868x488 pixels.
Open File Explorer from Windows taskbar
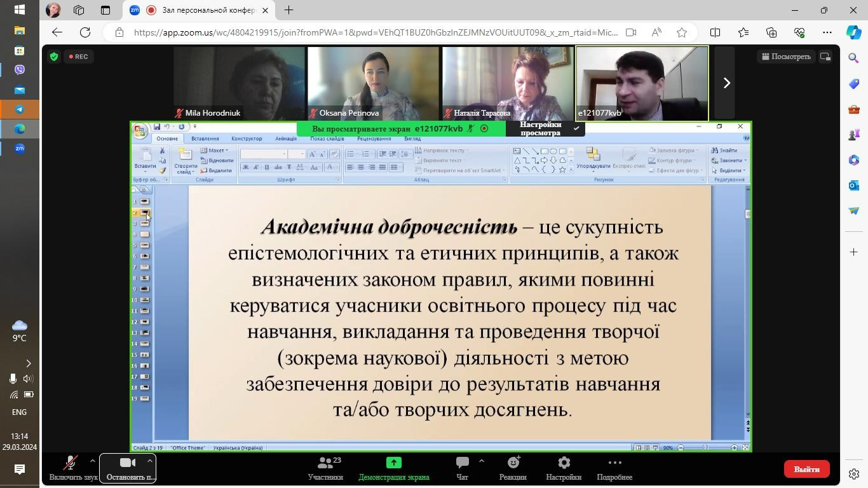tap(20, 30)
